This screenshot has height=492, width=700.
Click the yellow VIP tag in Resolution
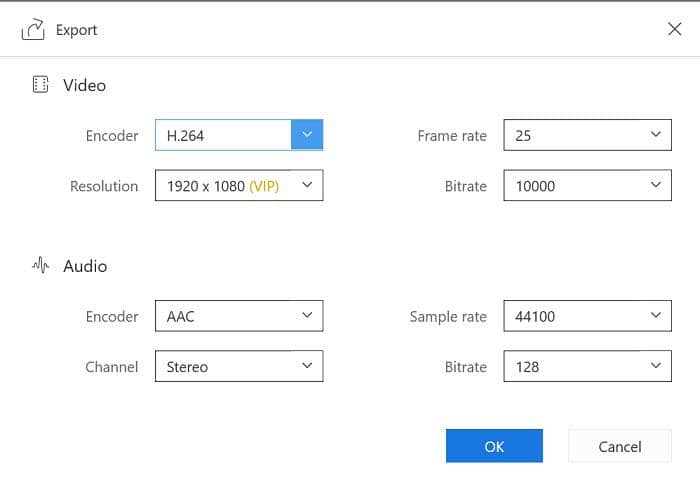(264, 186)
